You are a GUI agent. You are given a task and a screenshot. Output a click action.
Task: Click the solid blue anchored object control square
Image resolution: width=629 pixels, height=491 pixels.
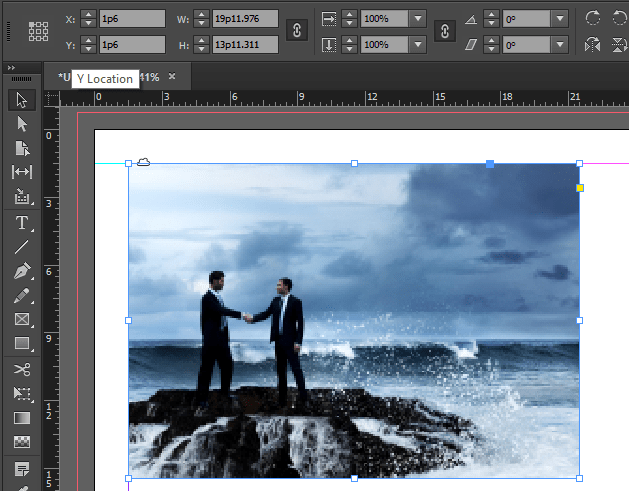(490, 164)
